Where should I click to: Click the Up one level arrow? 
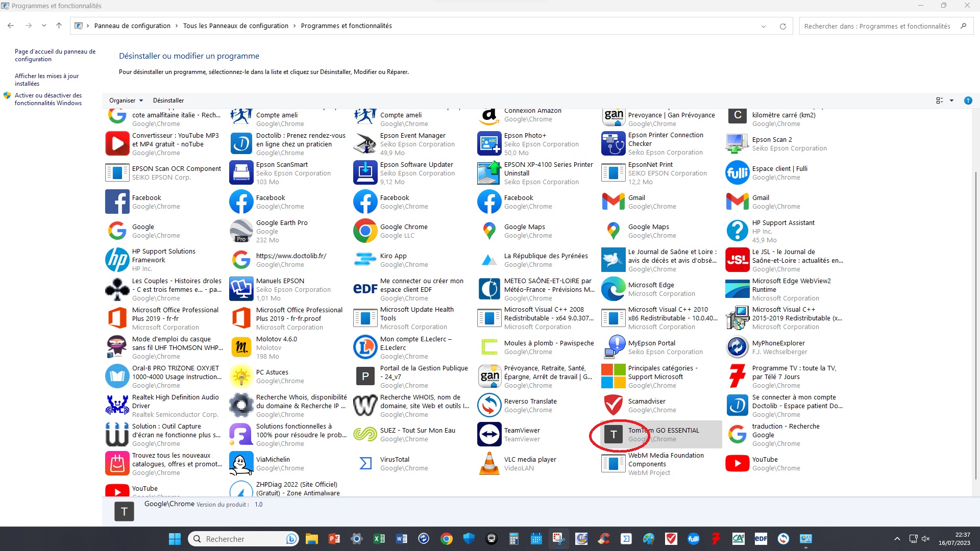pos(59,26)
